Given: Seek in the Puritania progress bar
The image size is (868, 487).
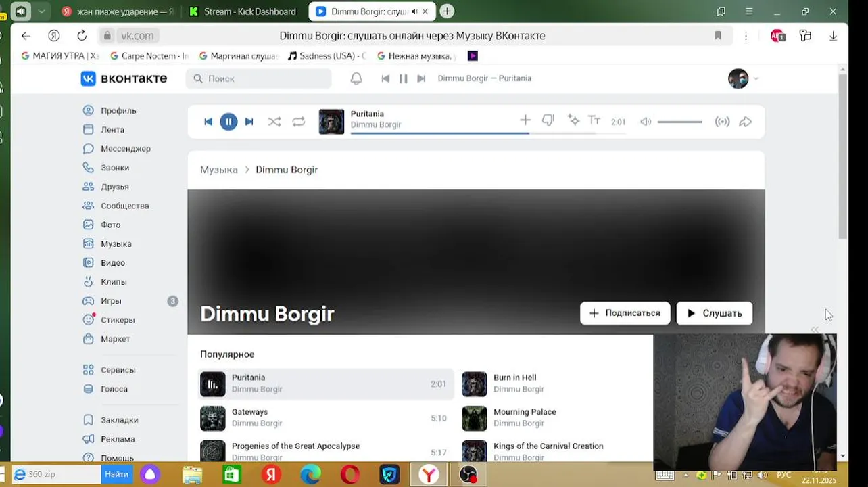Looking at the screenshot, I should (x=487, y=133).
